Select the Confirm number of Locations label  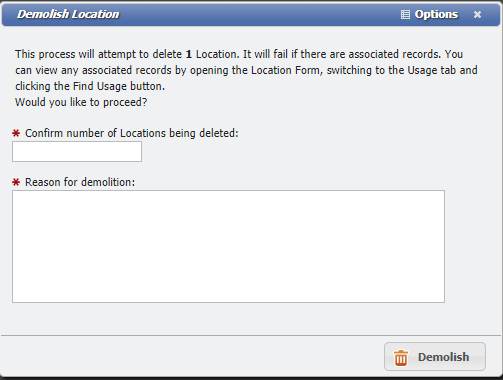click(x=132, y=133)
